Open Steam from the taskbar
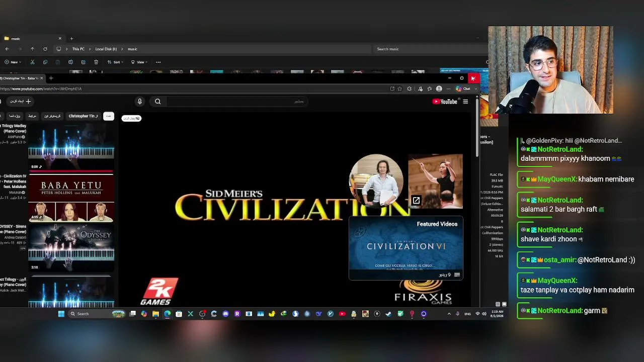 [388, 314]
